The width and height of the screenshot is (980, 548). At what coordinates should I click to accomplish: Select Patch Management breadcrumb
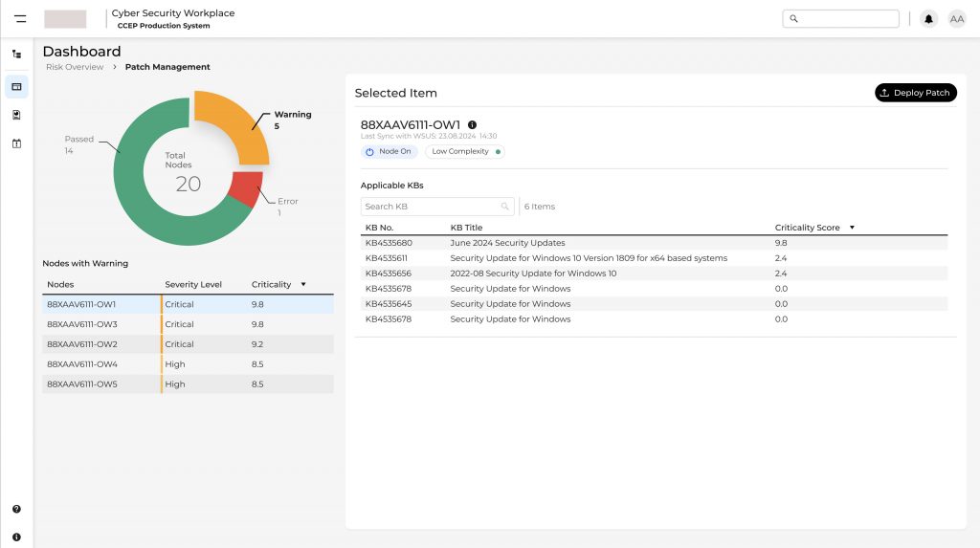tap(167, 67)
